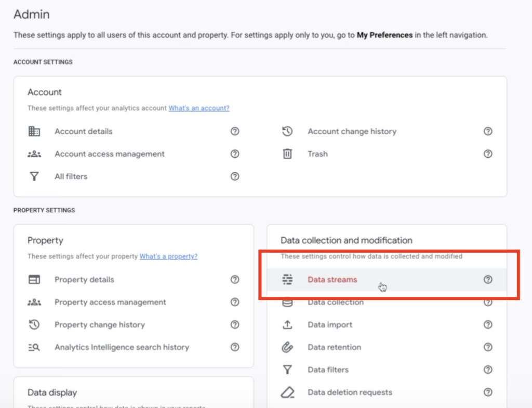Follow the "What's a property?" link
532x408 pixels.
coord(168,256)
